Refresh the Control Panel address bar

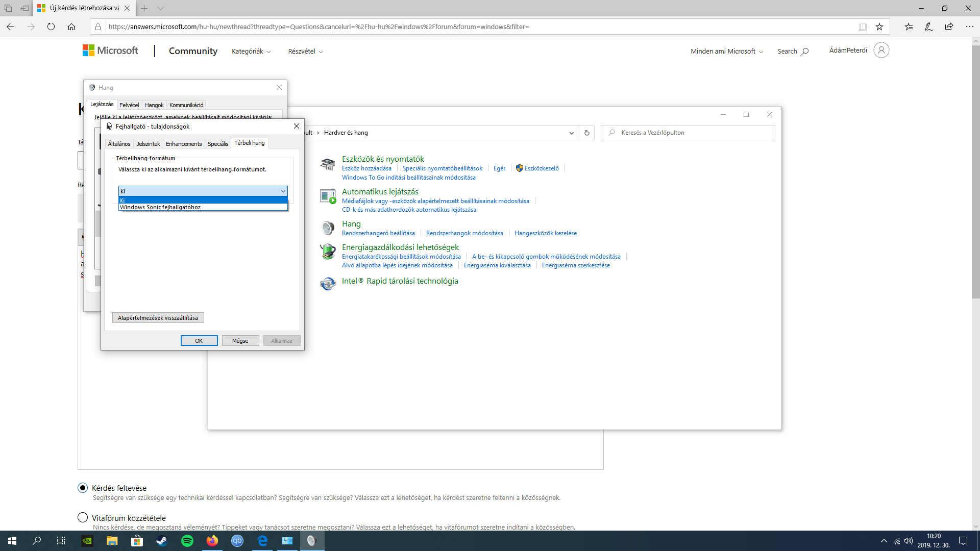point(587,133)
